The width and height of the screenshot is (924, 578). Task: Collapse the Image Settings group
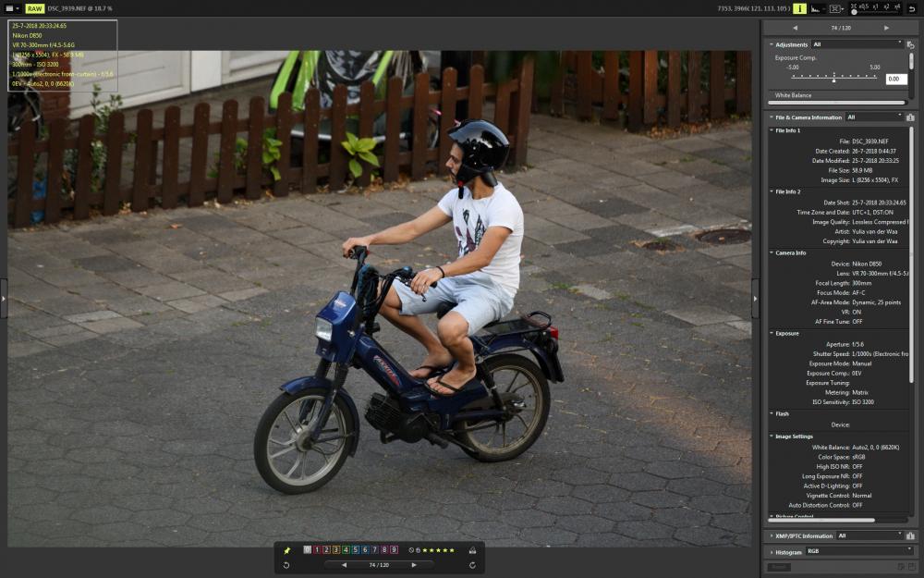tap(772, 437)
